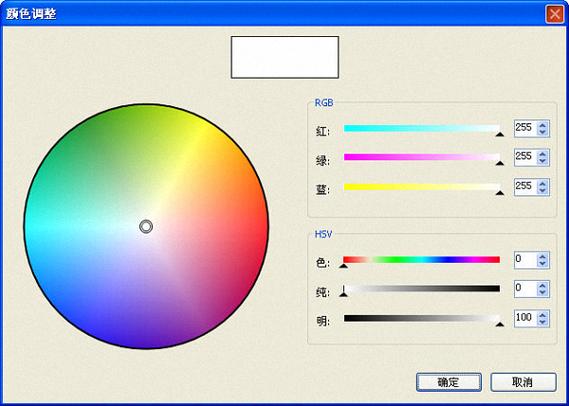This screenshot has width=569, height=406.
Task: Click the white color preview box
Action: [285, 57]
